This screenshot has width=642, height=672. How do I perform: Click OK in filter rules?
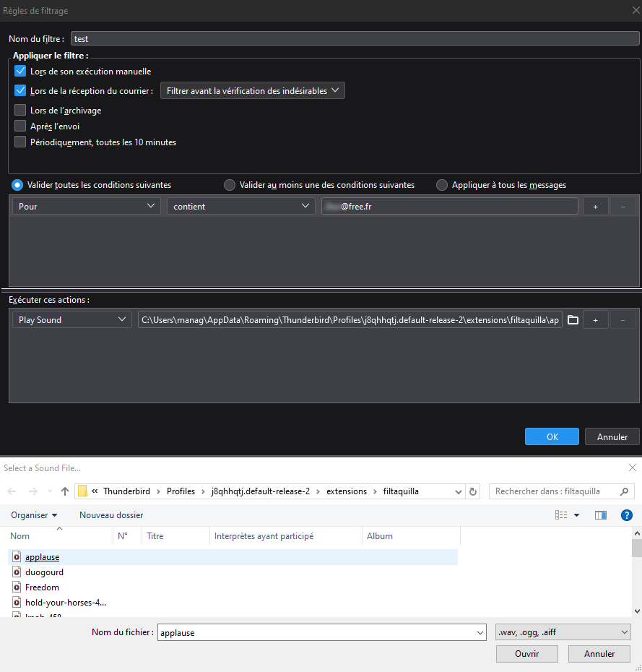pos(552,436)
